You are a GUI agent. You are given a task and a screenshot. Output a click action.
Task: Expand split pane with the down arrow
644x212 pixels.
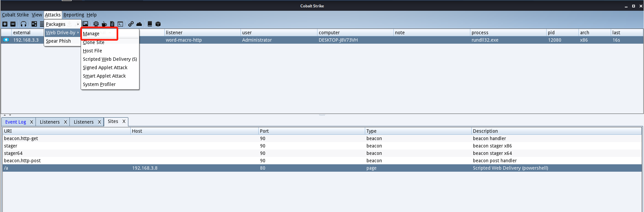point(10,115)
